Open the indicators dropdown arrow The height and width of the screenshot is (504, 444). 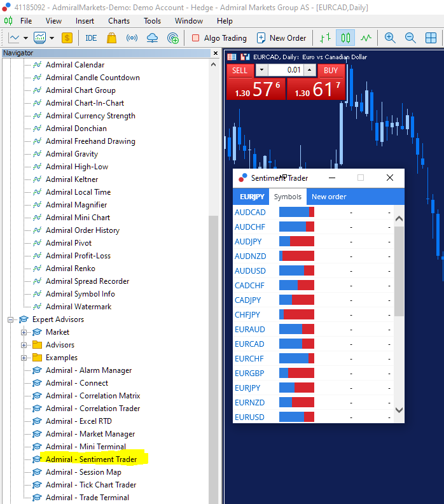pos(52,38)
